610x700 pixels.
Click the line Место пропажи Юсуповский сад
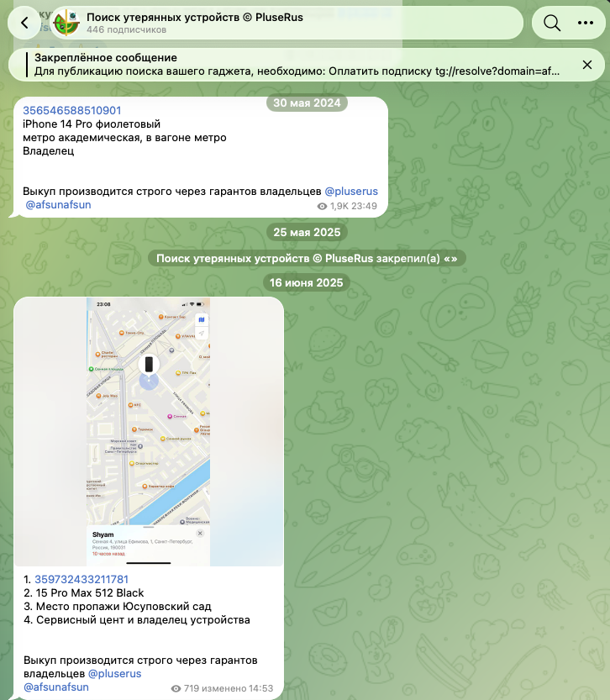pos(124,606)
